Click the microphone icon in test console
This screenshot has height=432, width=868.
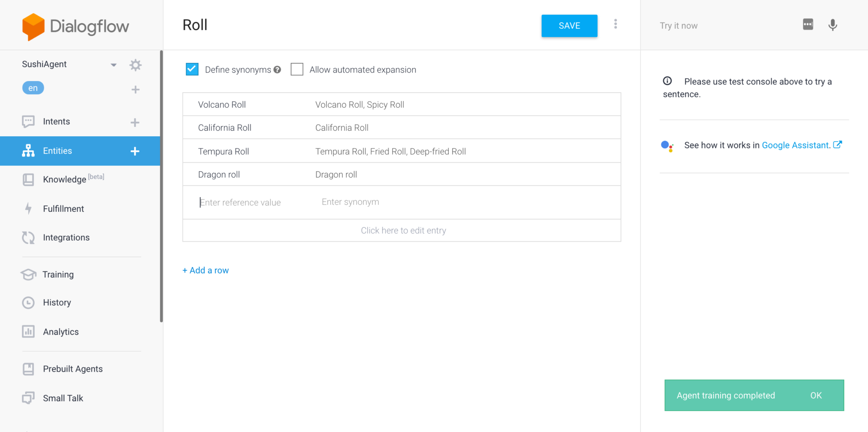click(832, 25)
